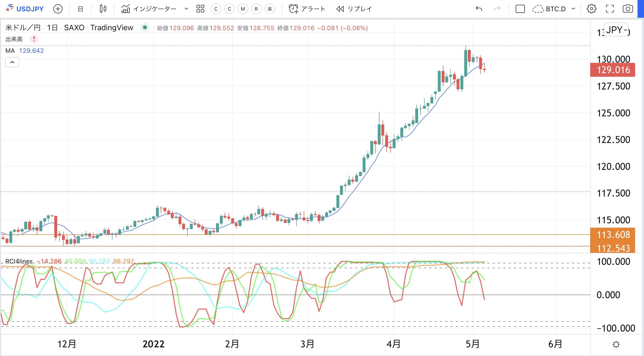Screen dimensions: 644x356
Task: Open the candlestick chart style selector
Action: coord(103,9)
